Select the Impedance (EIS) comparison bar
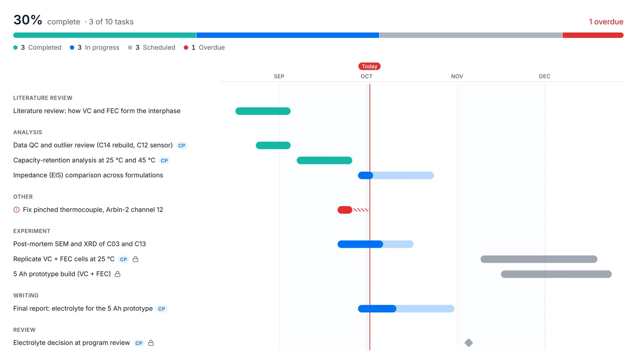637x364 pixels. pos(396,175)
